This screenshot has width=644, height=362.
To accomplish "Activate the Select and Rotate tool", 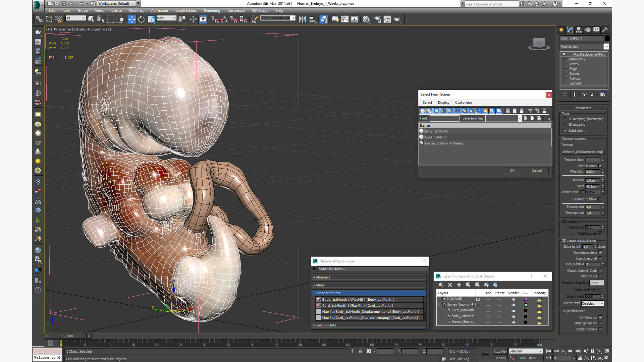I will (141, 19).
